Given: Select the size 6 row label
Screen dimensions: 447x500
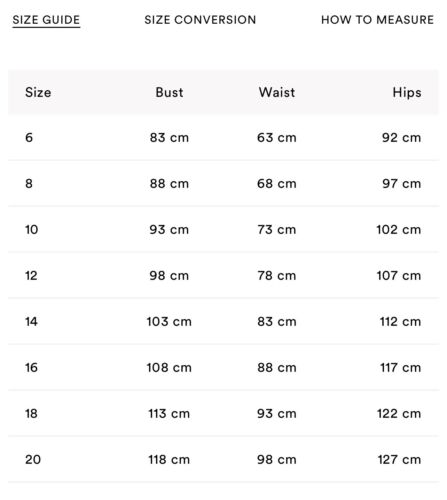Looking at the screenshot, I should 29,137.
